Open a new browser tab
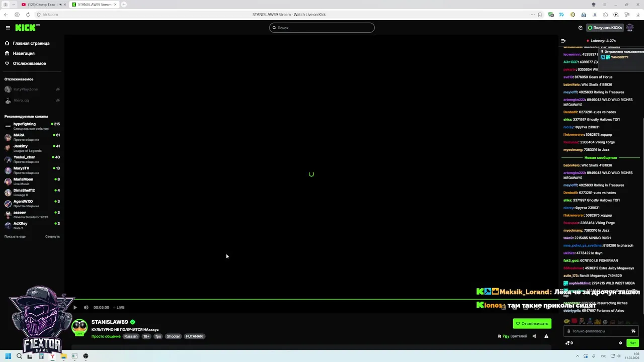 tap(124, 5)
